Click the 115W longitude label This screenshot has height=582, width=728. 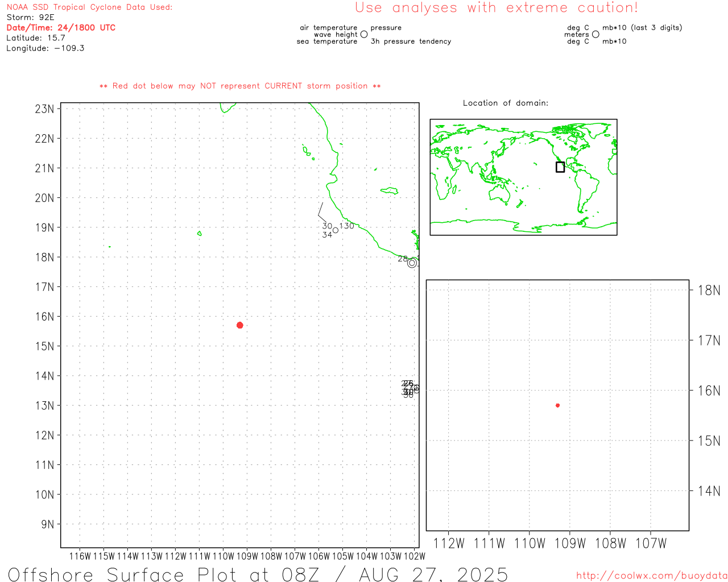[x=104, y=556]
